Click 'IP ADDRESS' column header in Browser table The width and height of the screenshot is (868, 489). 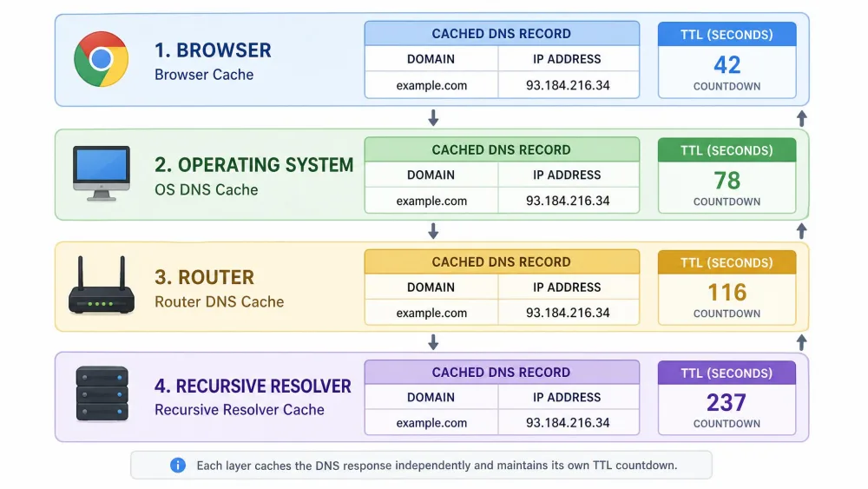[x=568, y=59]
